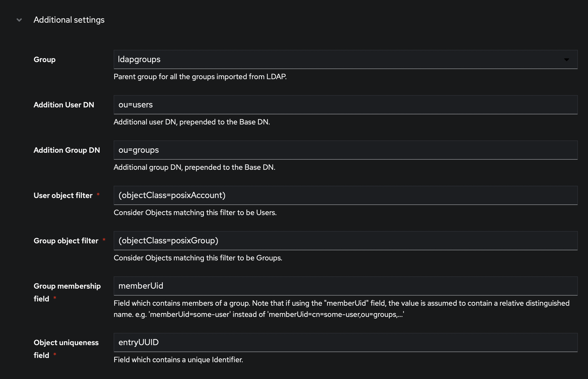
Task: Select the (objectClass=posixAccount) filter text
Action: pos(172,195)
